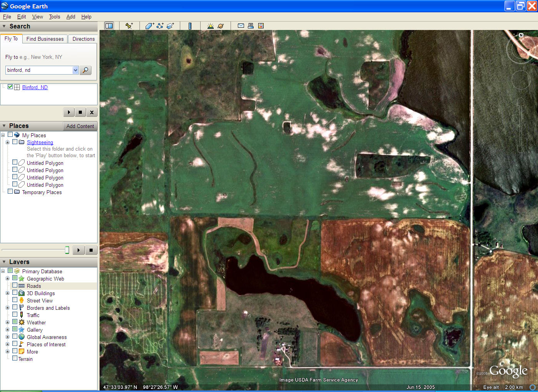
Task: Switch to Directions tab
Action: (x=83, y=39)
